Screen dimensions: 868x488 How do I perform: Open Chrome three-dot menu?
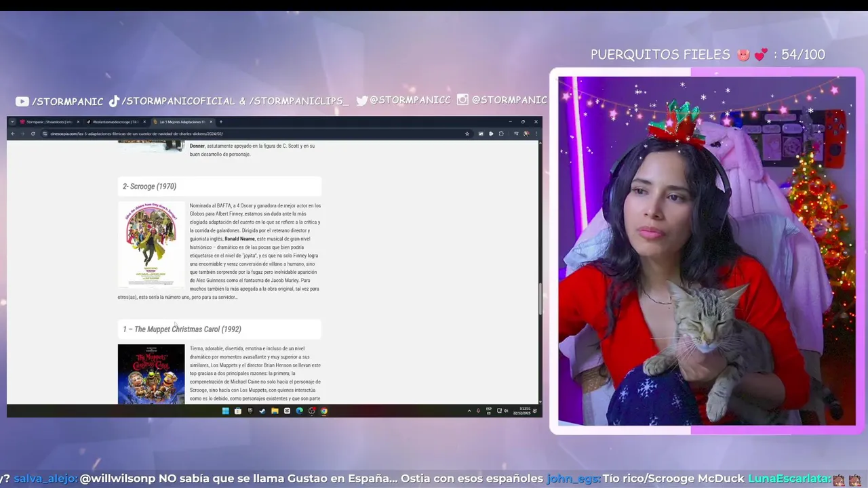click(x=536, y=134)
